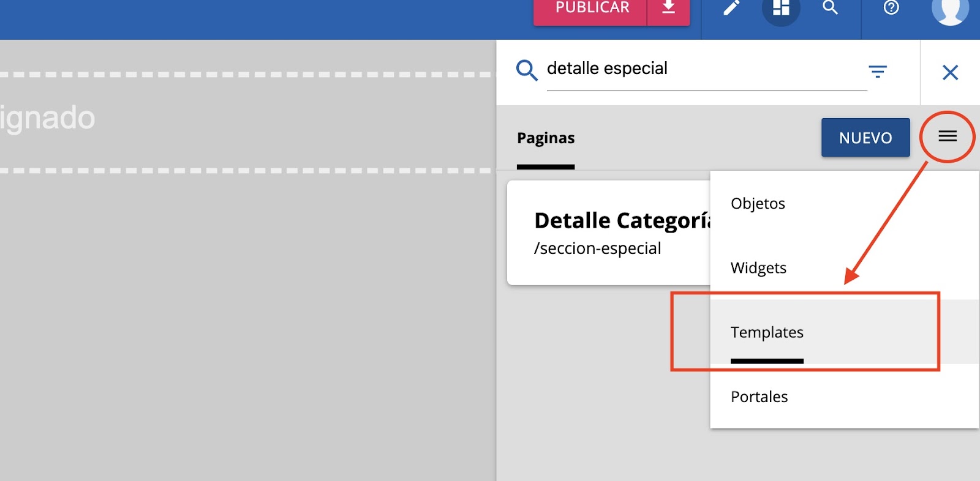Screen dimensions: 980x481
Task: Select the pencil edit icon
Action: pyautogui.click(x=731, y=9)
